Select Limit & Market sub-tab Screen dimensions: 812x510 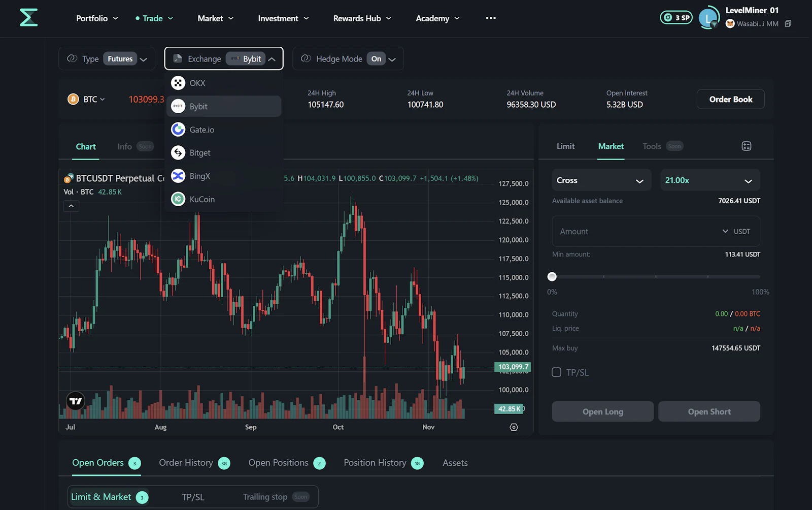[x=109, y=497]
